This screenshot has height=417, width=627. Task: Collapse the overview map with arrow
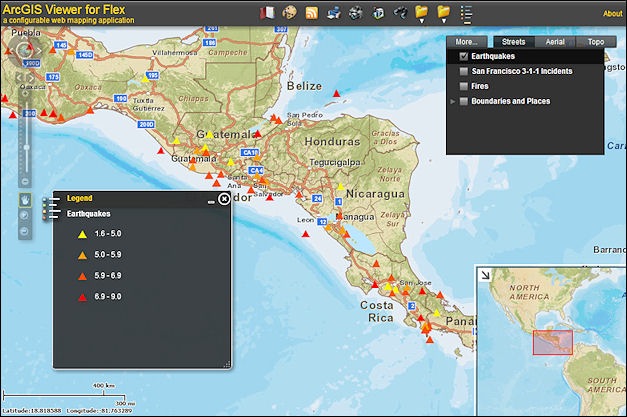click(485, 275)
